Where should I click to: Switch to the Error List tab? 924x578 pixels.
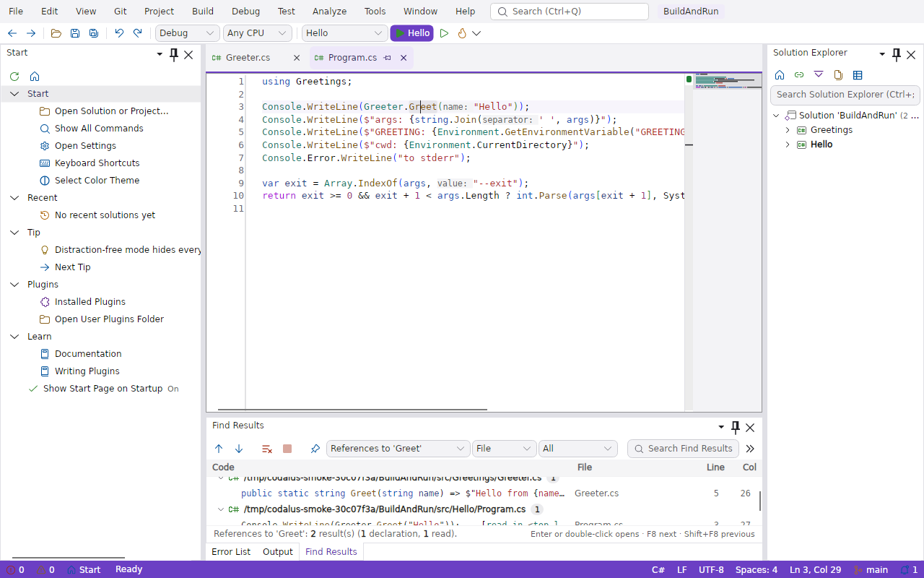(x=231, y=552)
